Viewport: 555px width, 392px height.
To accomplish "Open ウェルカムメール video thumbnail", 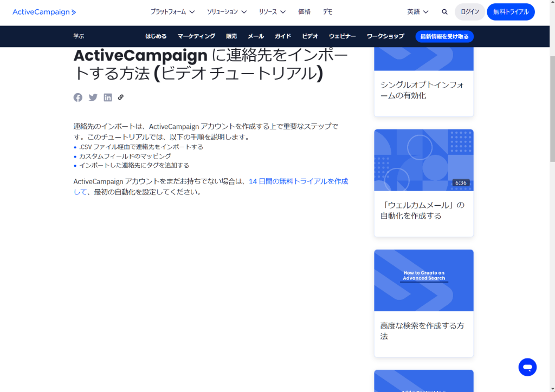I will (x=424, y=160).
